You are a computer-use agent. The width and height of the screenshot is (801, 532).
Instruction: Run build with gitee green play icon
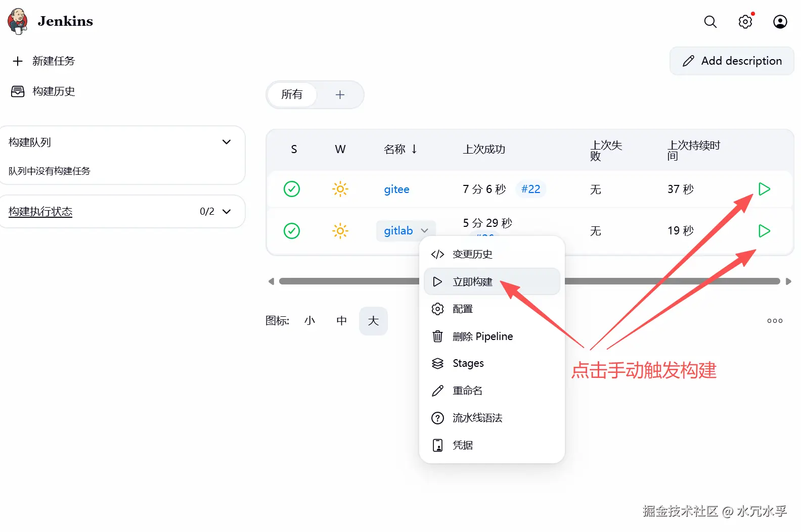tap(764, 189)
